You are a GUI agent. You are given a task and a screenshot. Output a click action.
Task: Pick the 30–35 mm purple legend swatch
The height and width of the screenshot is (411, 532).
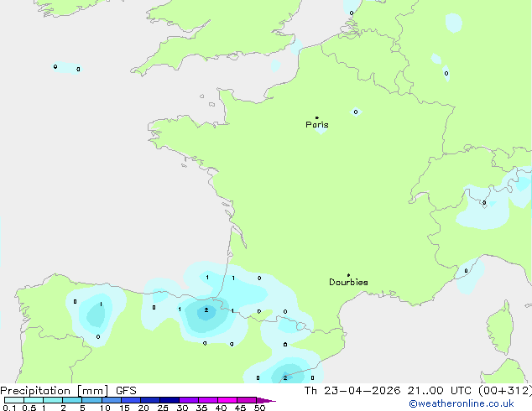[189, 400]
